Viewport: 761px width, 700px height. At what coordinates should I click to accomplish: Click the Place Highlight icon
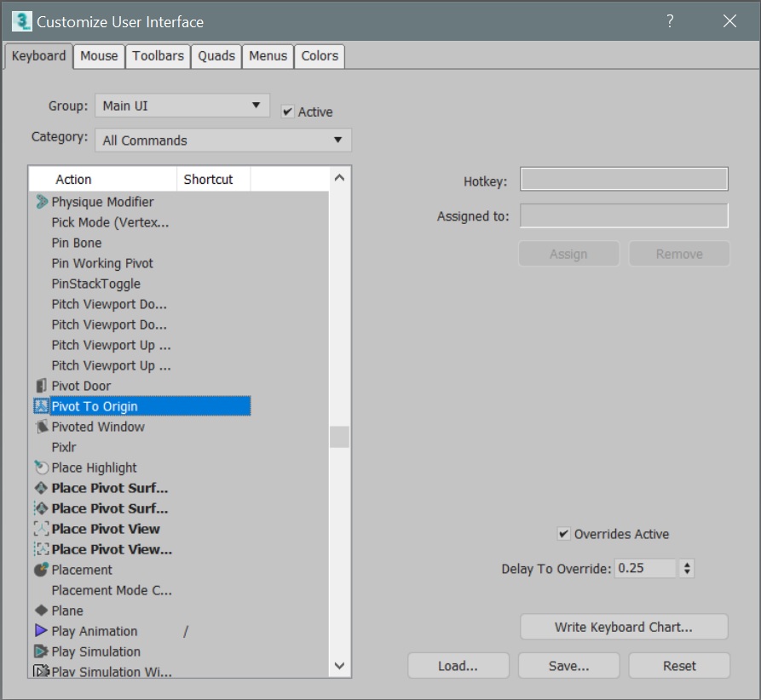(x=40, y=468)
